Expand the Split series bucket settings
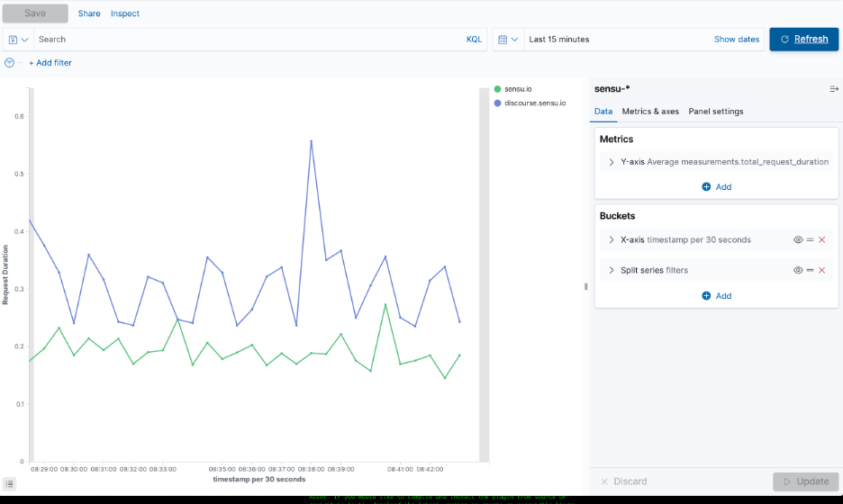 612,270
